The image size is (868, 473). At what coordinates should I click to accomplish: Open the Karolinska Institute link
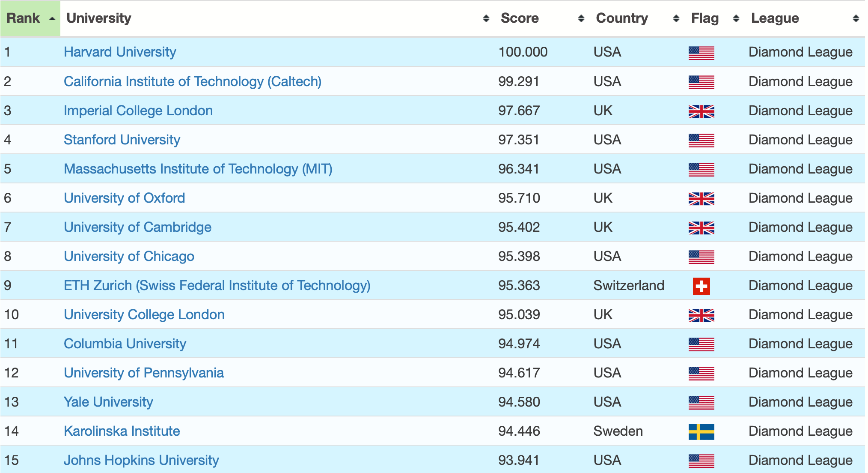point(122,431)
